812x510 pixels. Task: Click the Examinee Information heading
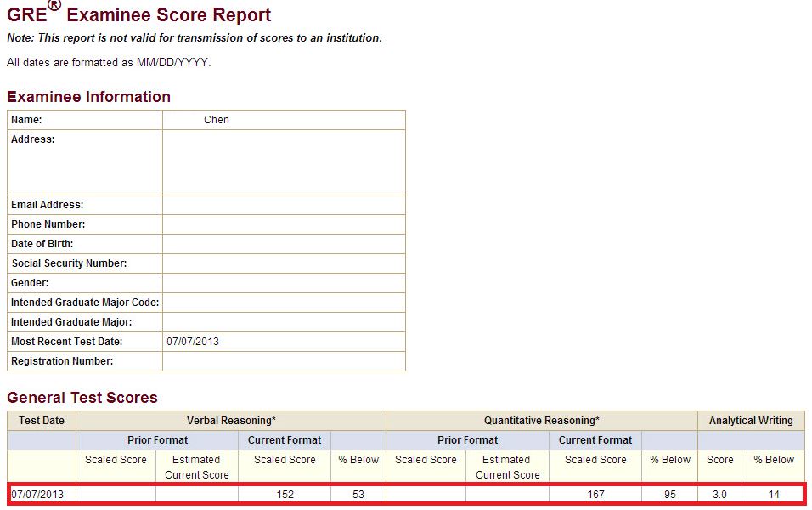[x=88, y=97]
